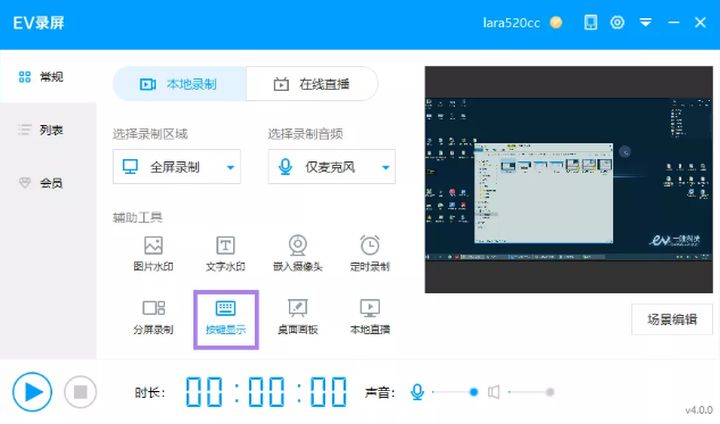
Task: Switch to 在线直播 online live tab
Action: [x=312, y=84]
